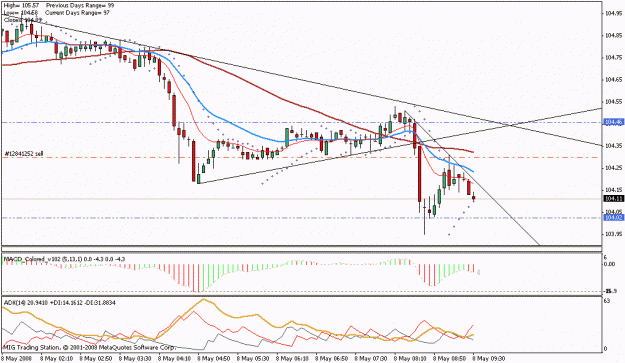625x363 pixels.
Task: Click the -15.9 value on MACD scale
Action: point(611,291)
